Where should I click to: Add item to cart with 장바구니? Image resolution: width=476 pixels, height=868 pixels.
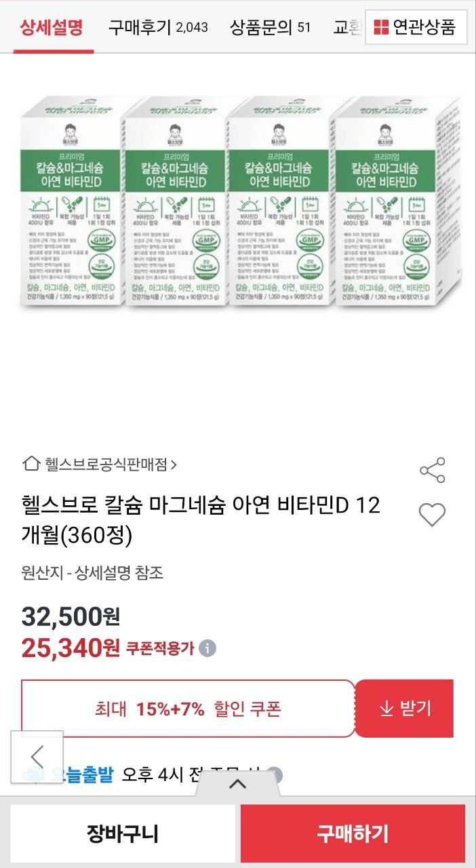click(x=123, y=833)
